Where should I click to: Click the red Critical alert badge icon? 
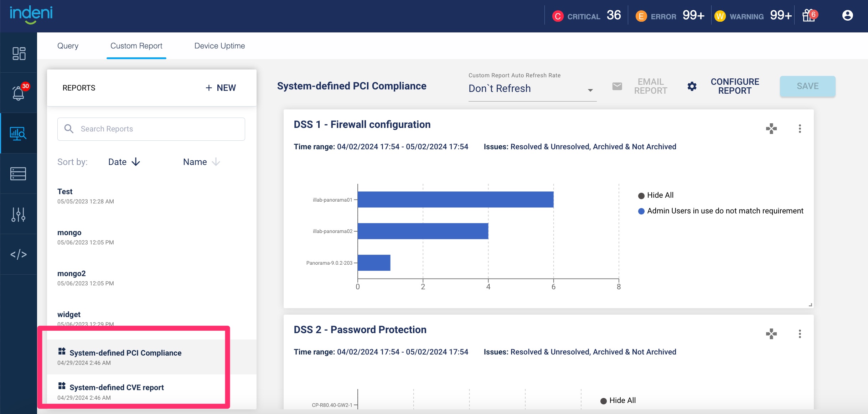click(558, 16)
